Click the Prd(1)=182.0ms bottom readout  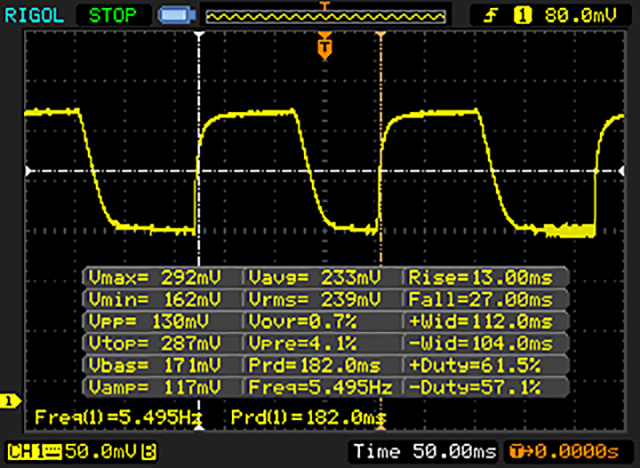click(x=309, y=417)
